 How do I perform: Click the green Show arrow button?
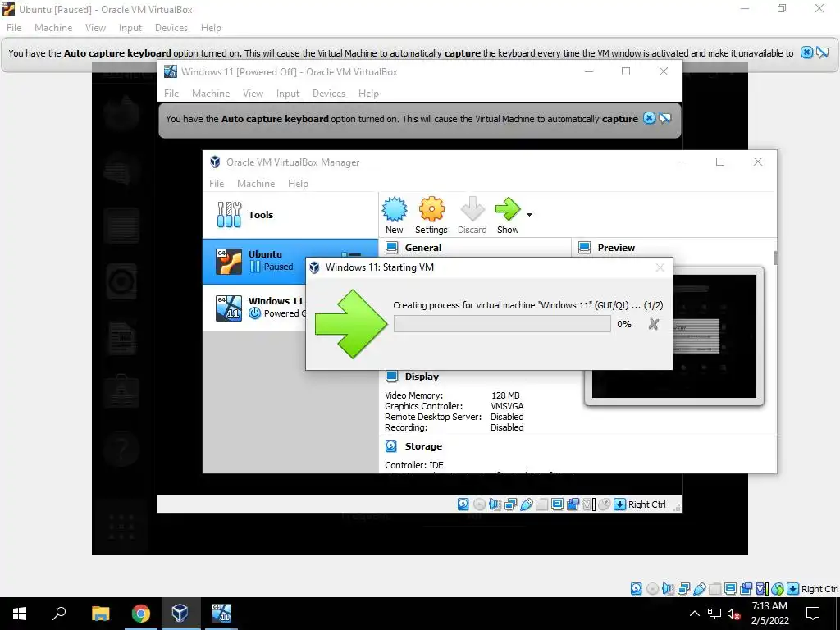tap(507, 216)
